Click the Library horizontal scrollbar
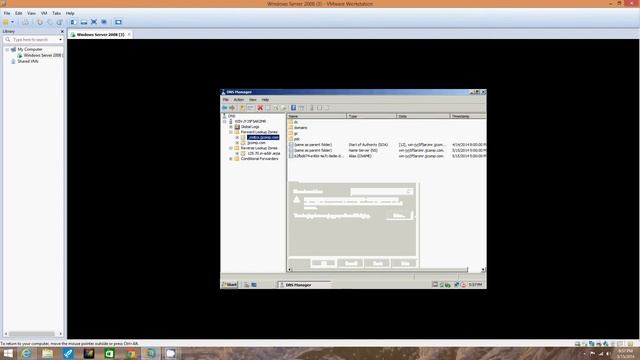This screenshot has height=360, width=640. coord(33,334)
